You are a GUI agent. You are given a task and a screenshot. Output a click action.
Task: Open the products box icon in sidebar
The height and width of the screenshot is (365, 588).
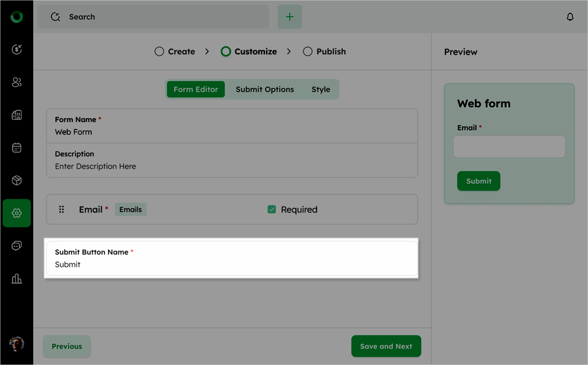tap(17, 180)
